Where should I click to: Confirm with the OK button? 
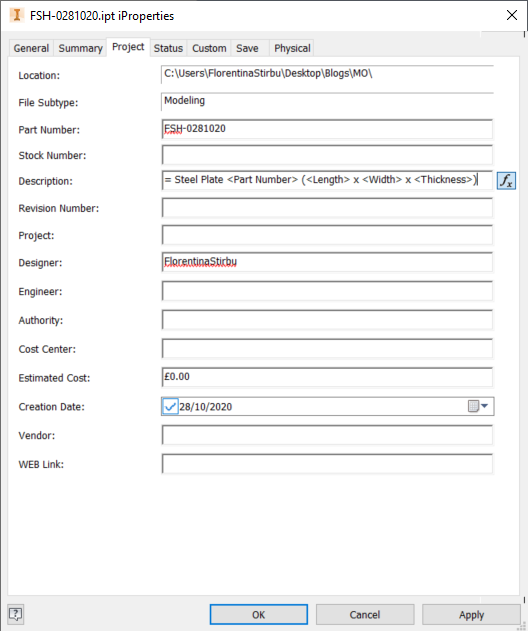click(x=259, y=615)
